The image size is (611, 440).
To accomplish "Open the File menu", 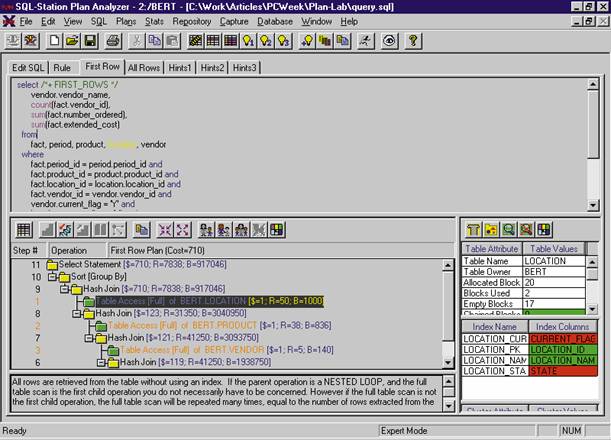I will click(x=26, y=21).
